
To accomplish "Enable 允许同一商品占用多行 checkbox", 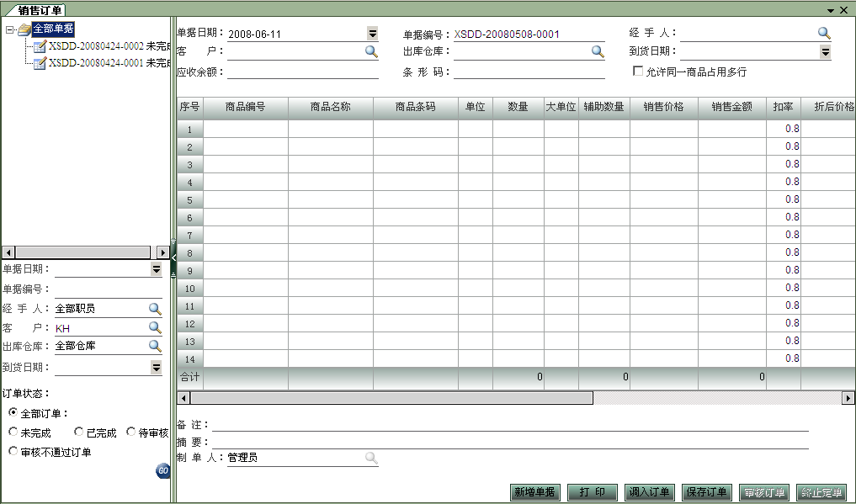I will point(638,72).
